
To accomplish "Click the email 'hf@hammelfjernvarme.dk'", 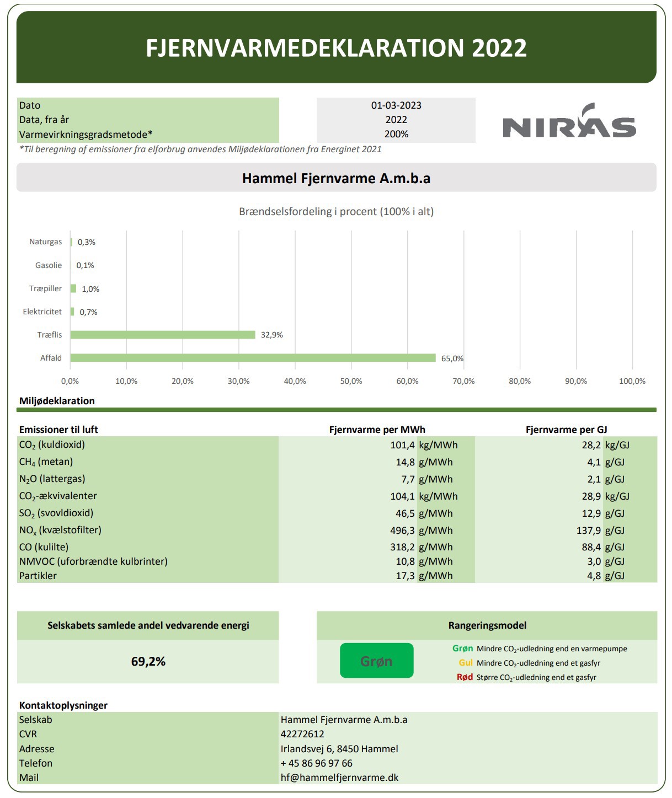I will tap(339, 778).
